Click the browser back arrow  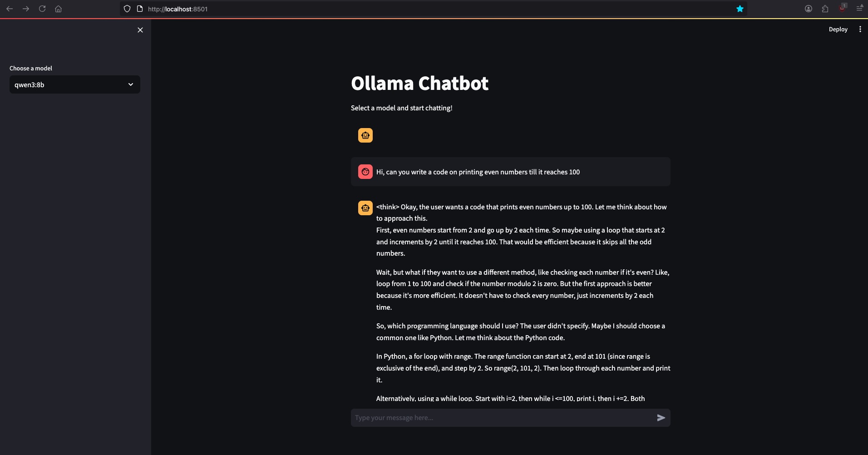pyautogui.click(x=10, y=9)
